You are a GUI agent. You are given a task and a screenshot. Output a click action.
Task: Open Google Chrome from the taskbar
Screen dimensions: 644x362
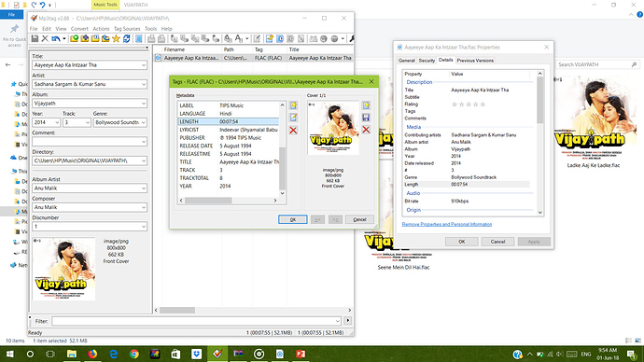(133, 354)
